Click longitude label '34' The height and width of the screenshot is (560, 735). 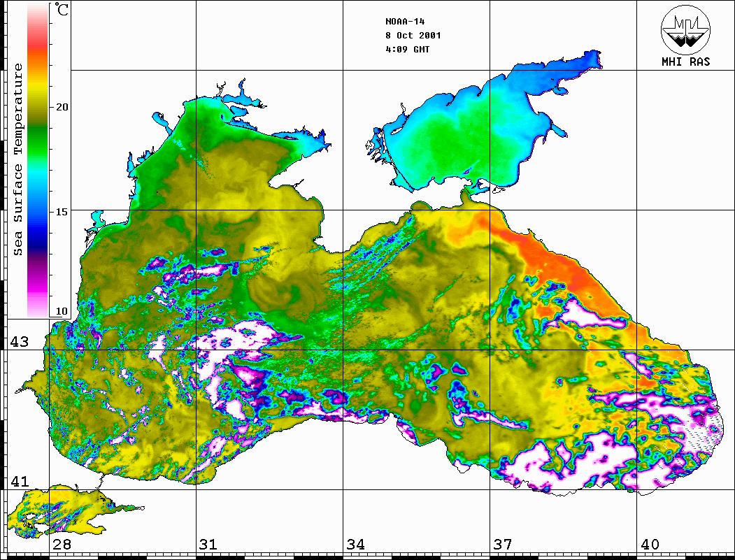click(x=355, y=544)
